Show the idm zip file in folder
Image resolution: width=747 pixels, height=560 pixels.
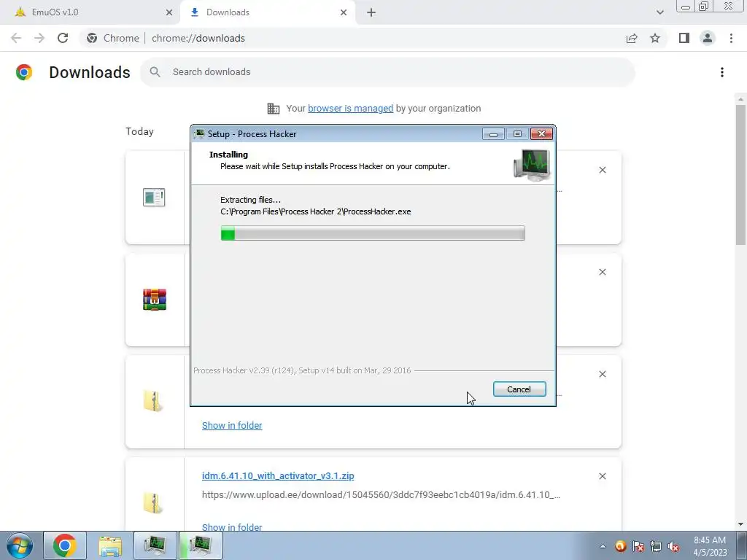[x=232, y=526]
